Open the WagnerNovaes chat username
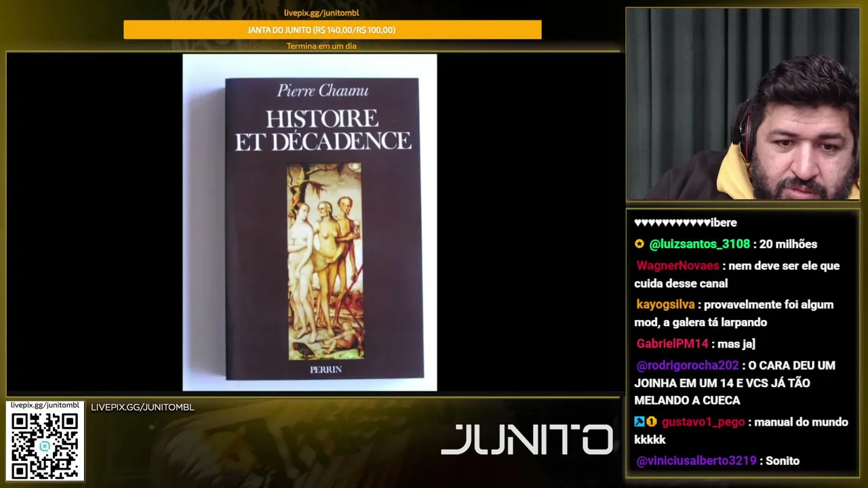The height and width of the screenshot is (488, 868). click(x=677, y=266)
